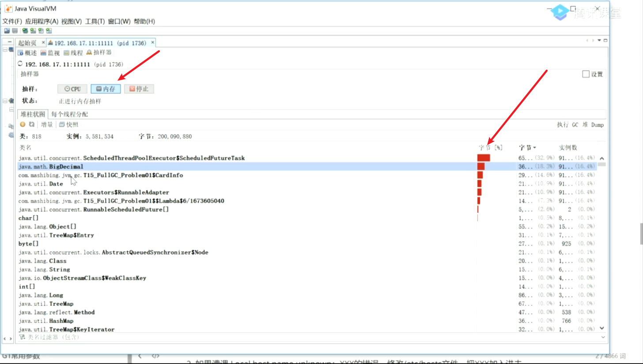Click scrollbar down arrow in class table
643x364 pixels.
click(601, 328)
